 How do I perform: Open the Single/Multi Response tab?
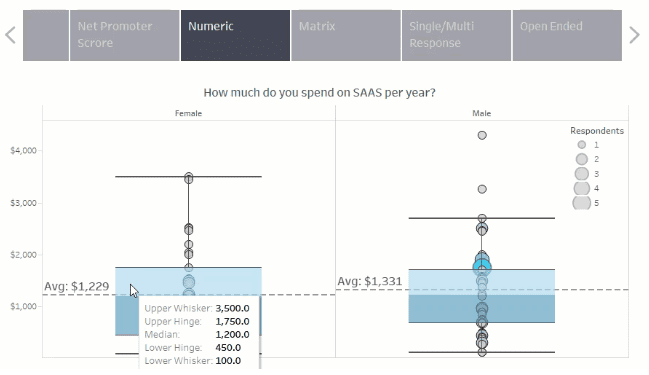pos(457,36)
